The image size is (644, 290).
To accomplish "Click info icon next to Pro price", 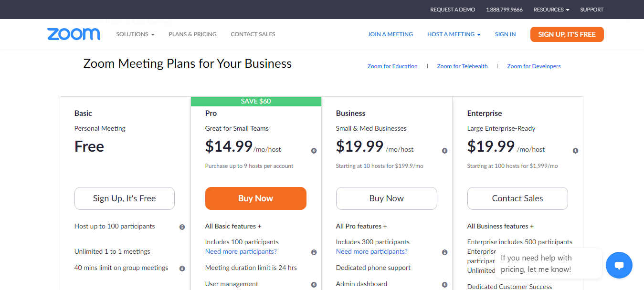I will (x=314, y=151).
